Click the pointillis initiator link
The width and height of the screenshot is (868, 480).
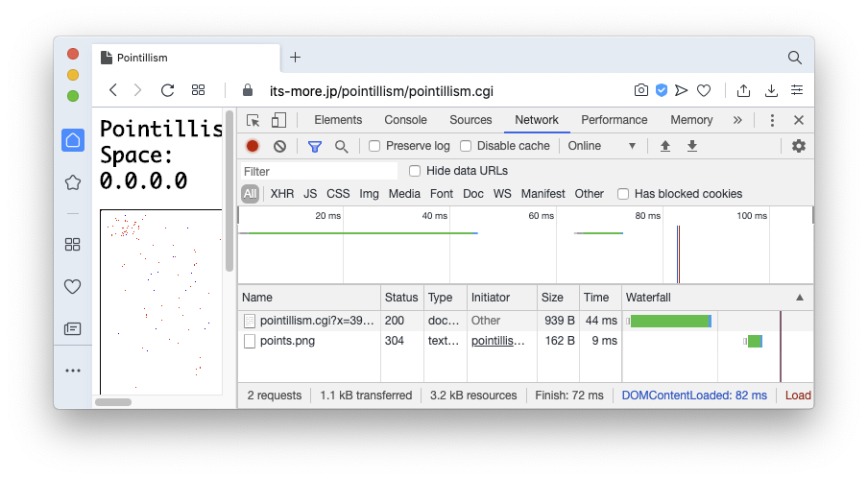(x=497, y=341)
